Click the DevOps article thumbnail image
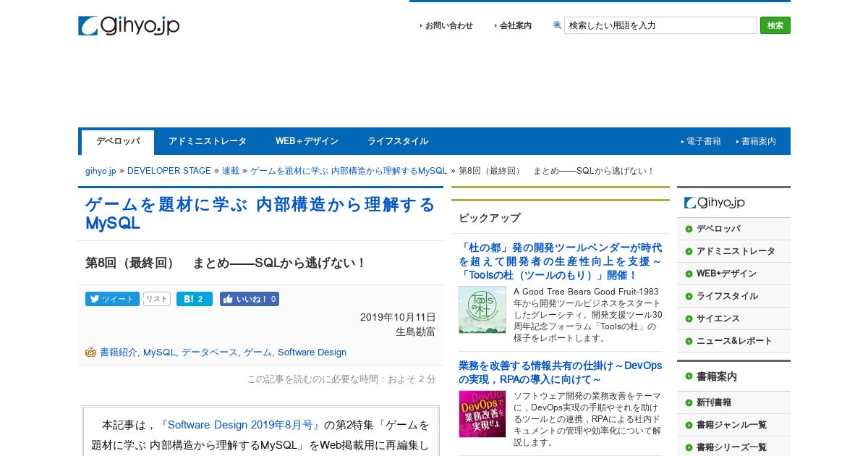Image resolution: width=868 pixels, height=456 pixels. click(x=482, y=414)
